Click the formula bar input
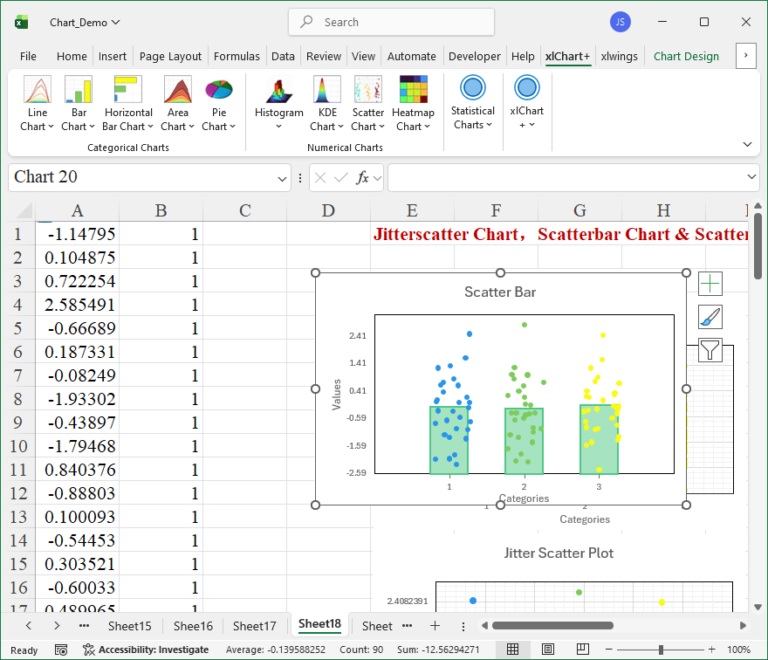 (x=566, y=177)
